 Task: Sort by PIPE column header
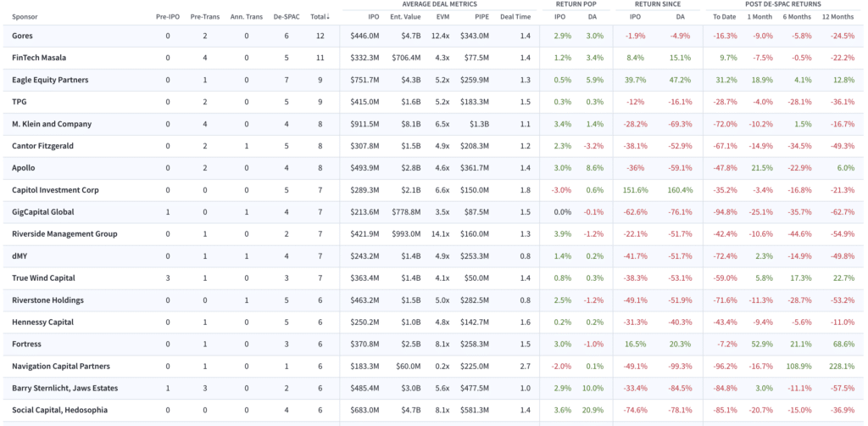(482, 17)
